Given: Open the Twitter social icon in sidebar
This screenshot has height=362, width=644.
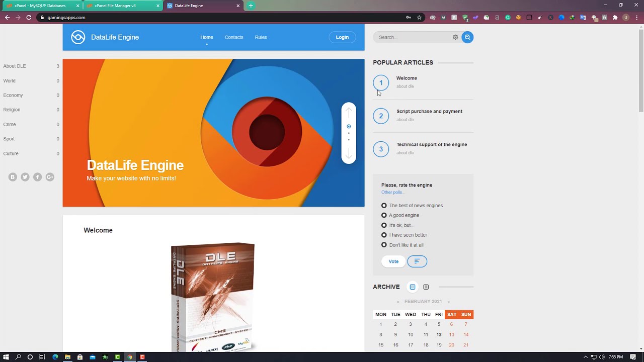Looking at the screenshot, I should 25,177.
